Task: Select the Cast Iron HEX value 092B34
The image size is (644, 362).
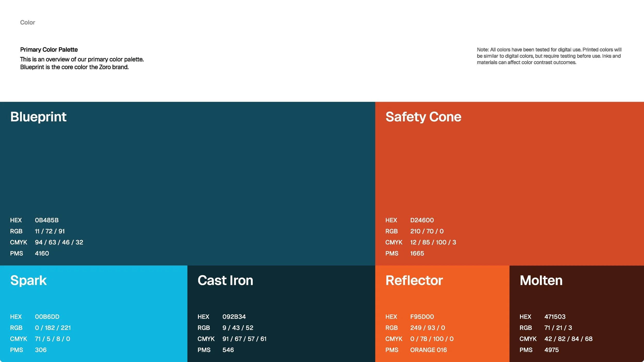Action: click(x=234, y=317)
